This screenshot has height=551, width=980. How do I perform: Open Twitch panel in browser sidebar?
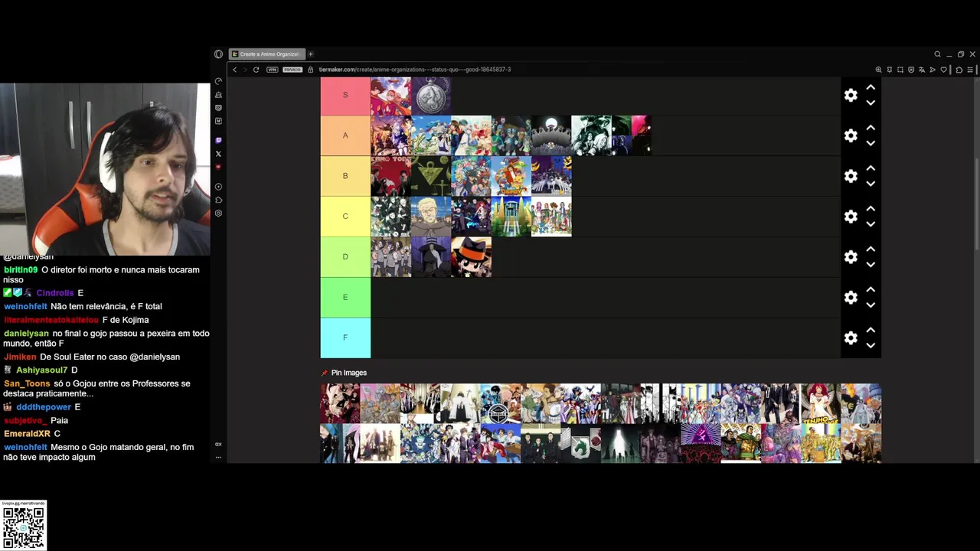[x=218, y=140]
